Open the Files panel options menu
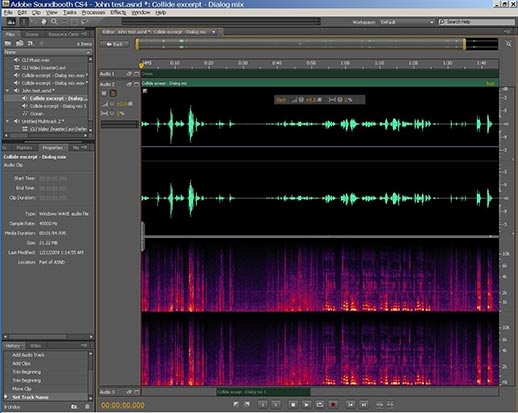 point(84,34)
